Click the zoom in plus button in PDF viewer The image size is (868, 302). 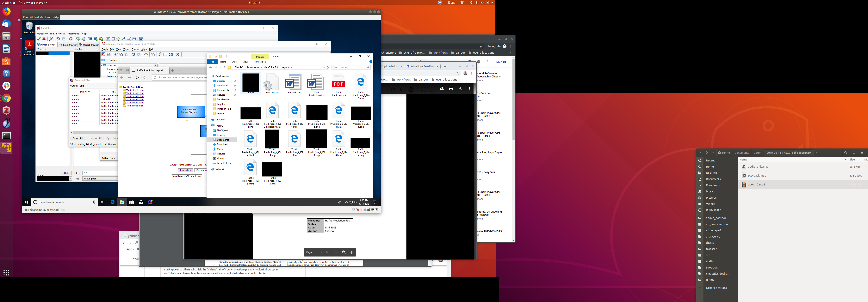pos(351,252)
